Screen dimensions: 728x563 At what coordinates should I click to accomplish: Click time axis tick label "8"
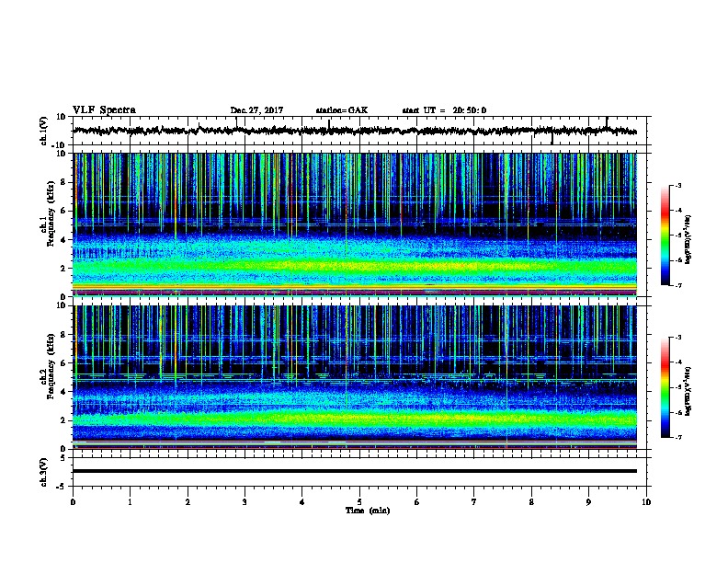point(531,502)
